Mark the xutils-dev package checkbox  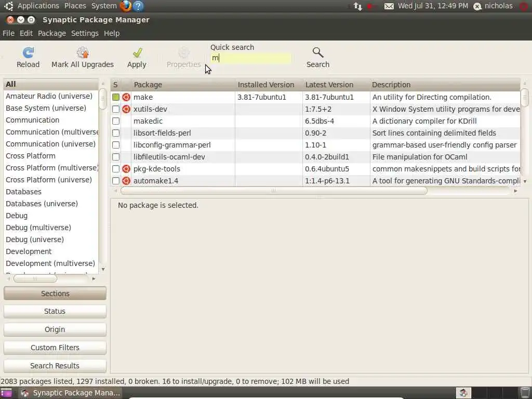click(116, 109)
